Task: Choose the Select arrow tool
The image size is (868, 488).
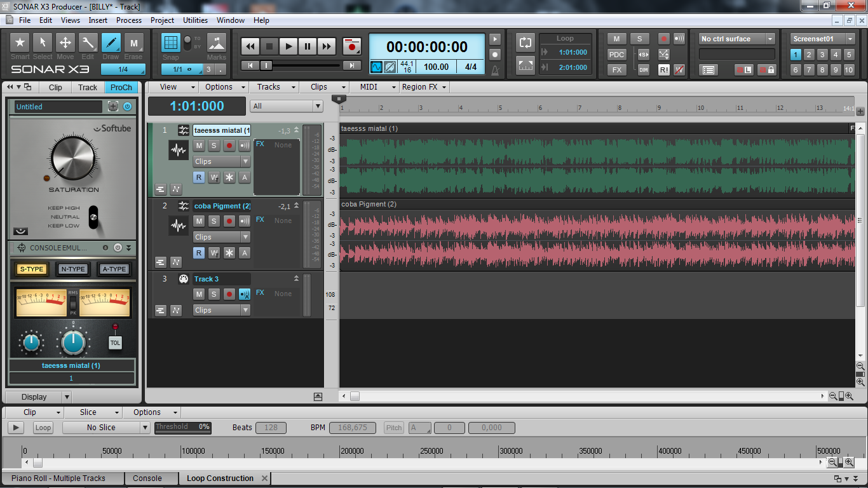Action: 43,43
